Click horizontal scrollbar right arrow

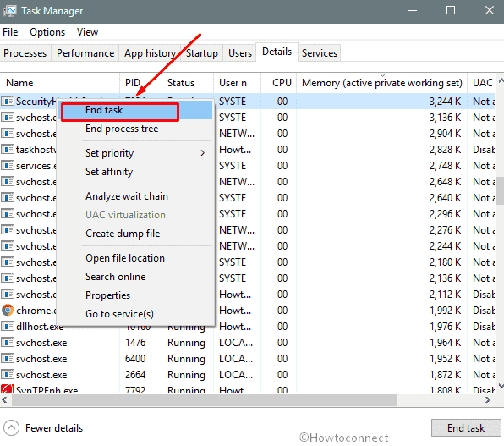click(488, 399)
